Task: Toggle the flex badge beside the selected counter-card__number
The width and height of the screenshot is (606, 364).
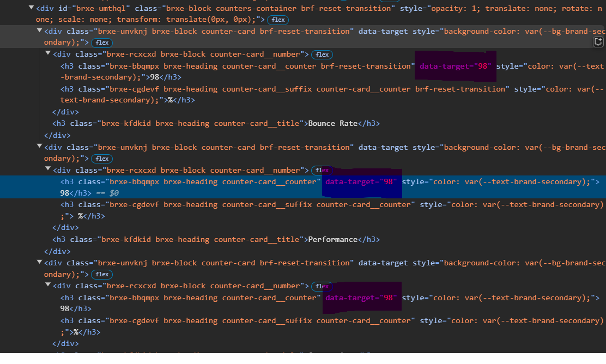Action: point(322,169)
